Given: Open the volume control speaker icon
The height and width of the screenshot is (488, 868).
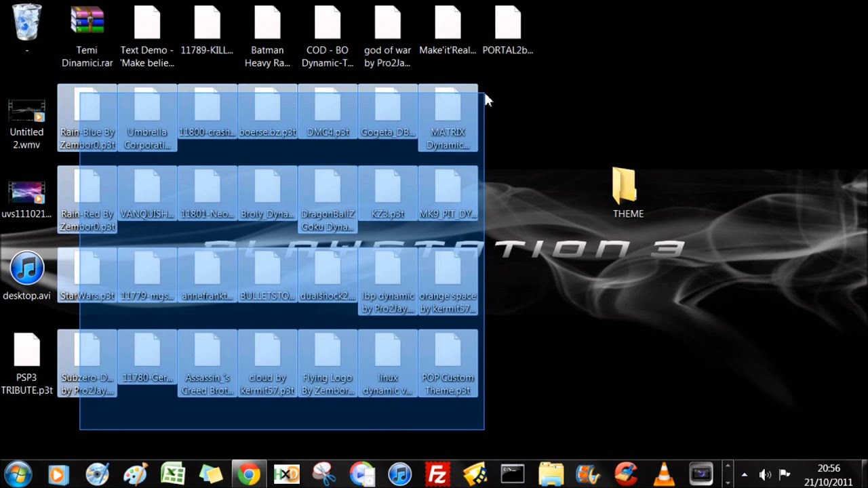Looking at the screenshot, I should pyautogui.click(x=765, y=474).
